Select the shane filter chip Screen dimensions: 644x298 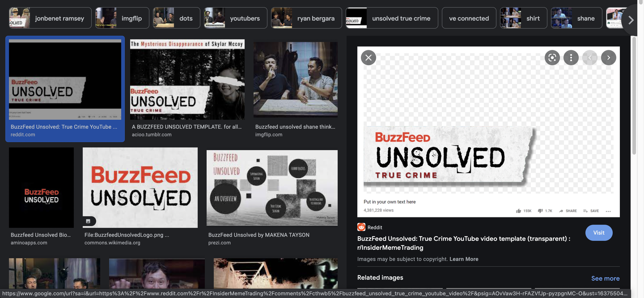577,18
